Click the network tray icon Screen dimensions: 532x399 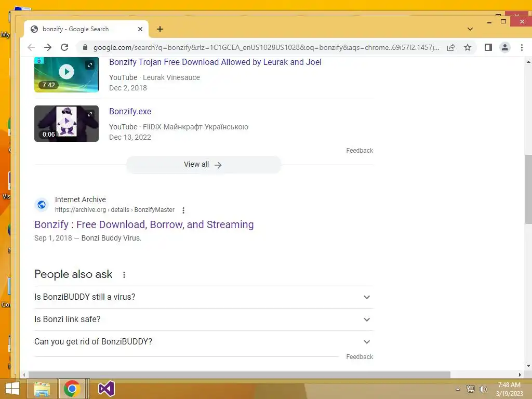click(x=471, y=389)
